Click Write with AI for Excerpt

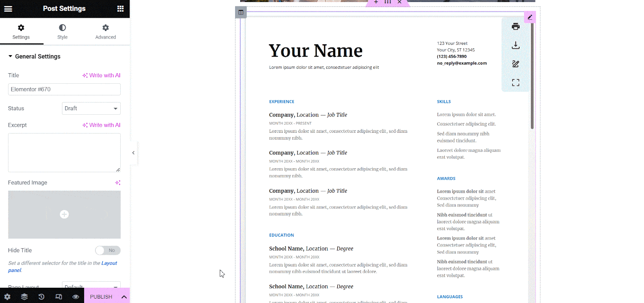101,125
